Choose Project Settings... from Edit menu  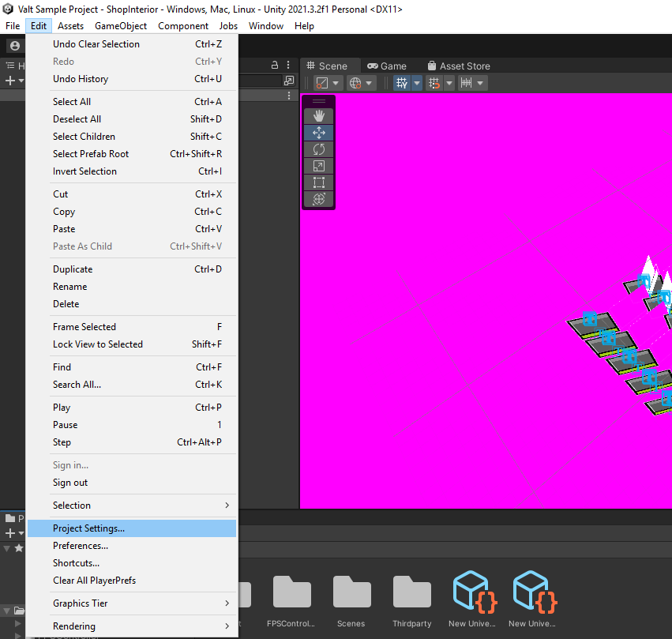pyautogui.click(x=132, y=528)
